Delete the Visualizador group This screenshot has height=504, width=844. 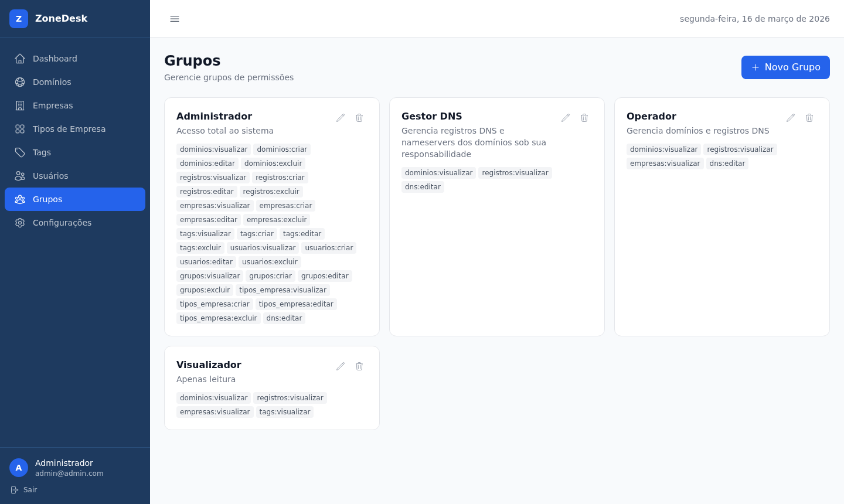click(359, 366)
